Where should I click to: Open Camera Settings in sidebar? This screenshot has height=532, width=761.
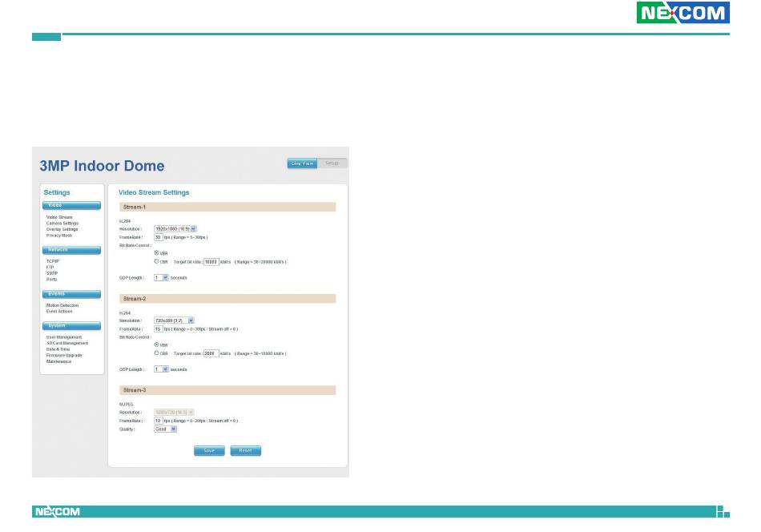click(62, 224)
